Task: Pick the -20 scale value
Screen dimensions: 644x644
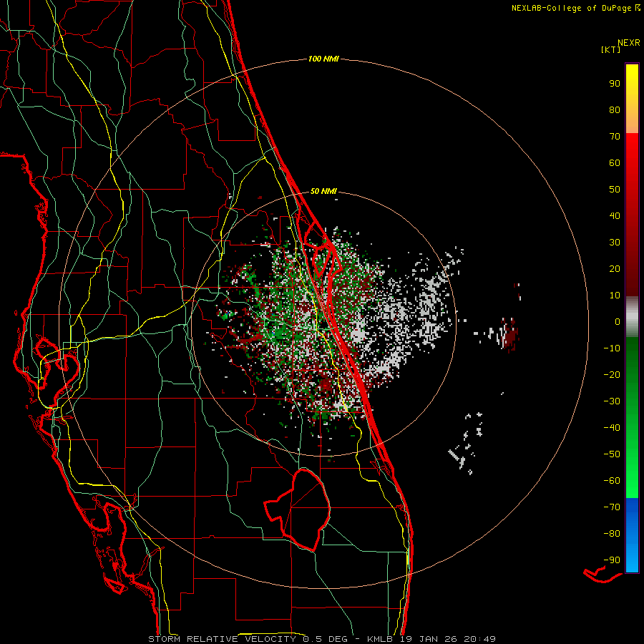Action: click(x=612, y=374)
